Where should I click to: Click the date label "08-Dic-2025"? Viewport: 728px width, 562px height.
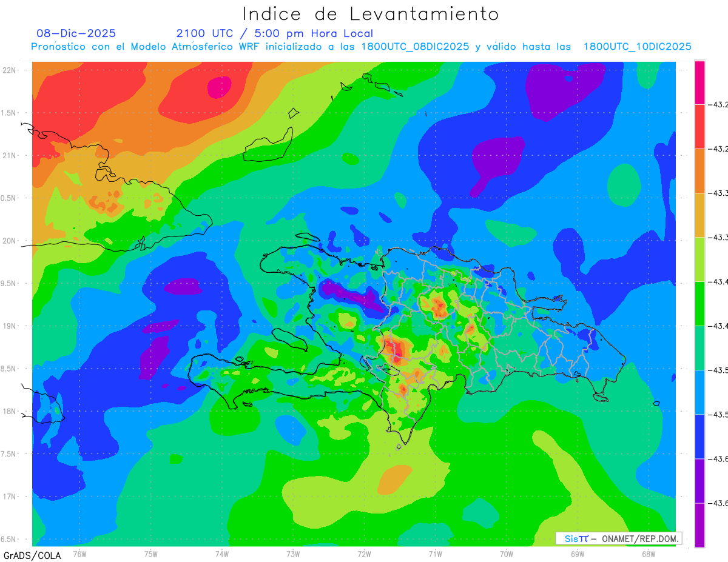(76, 33)
